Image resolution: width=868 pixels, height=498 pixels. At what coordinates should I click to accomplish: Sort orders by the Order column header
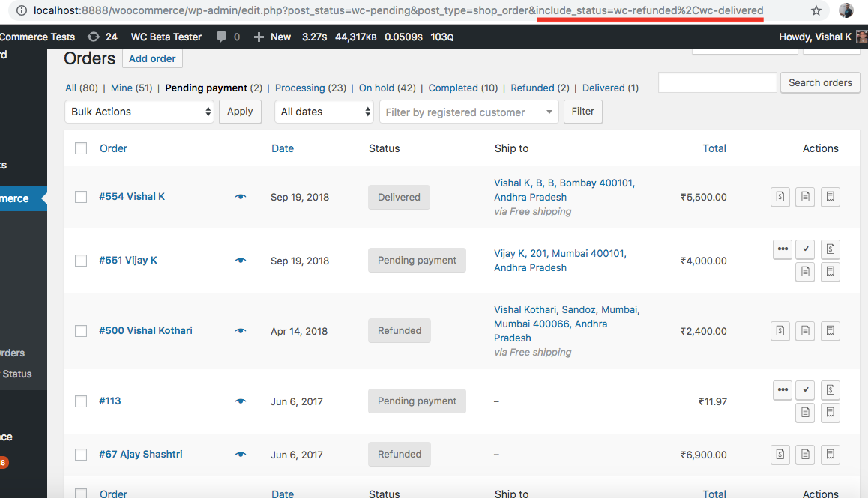pos(113,148)
